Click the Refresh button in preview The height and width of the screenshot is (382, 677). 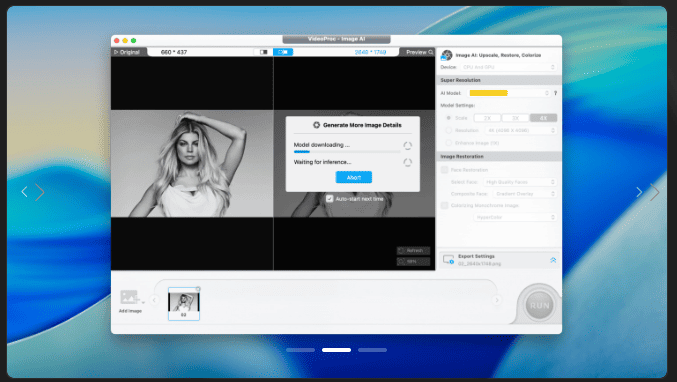(413, 251)
